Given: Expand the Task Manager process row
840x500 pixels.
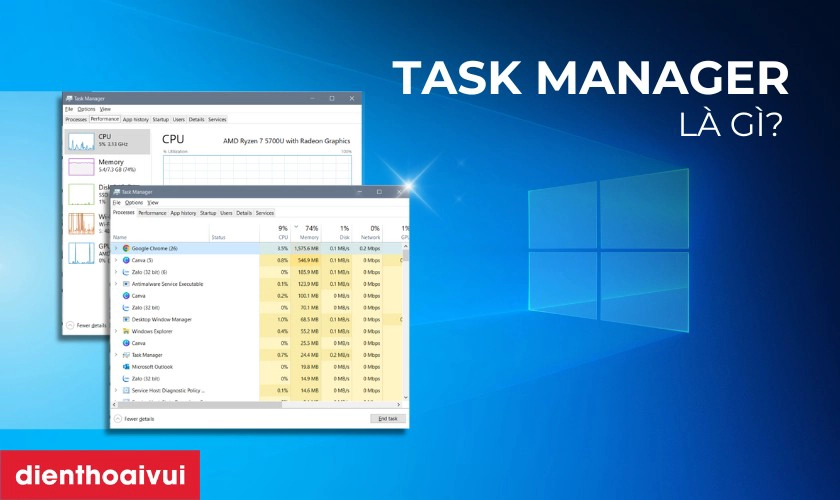Looking at the screenshot, I should tap(116, 355).
